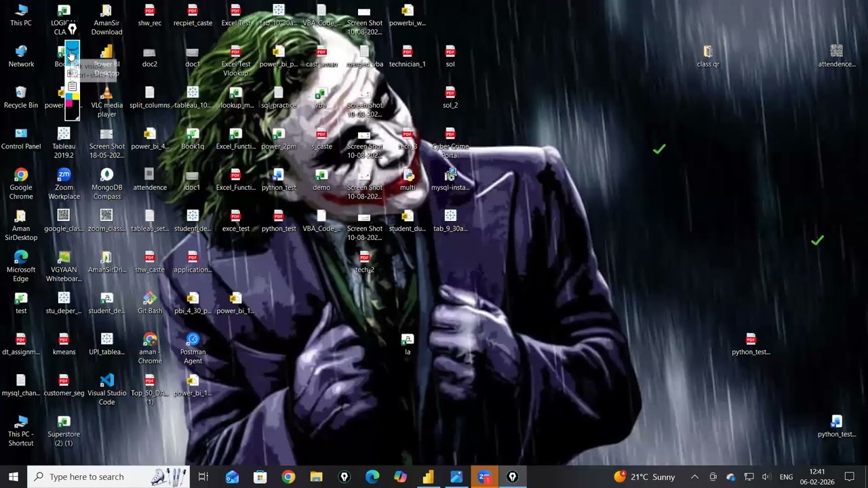The image size is (868, 488).
Task: Open the 21°C Sunny weather widget
Action: point(645,476)
